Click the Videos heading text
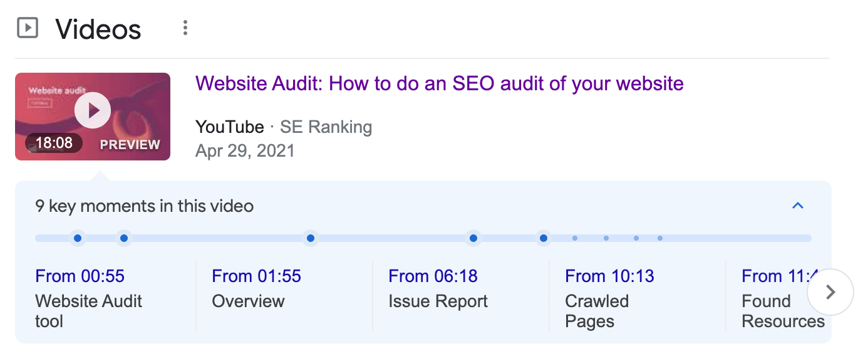 pos(98,29)
